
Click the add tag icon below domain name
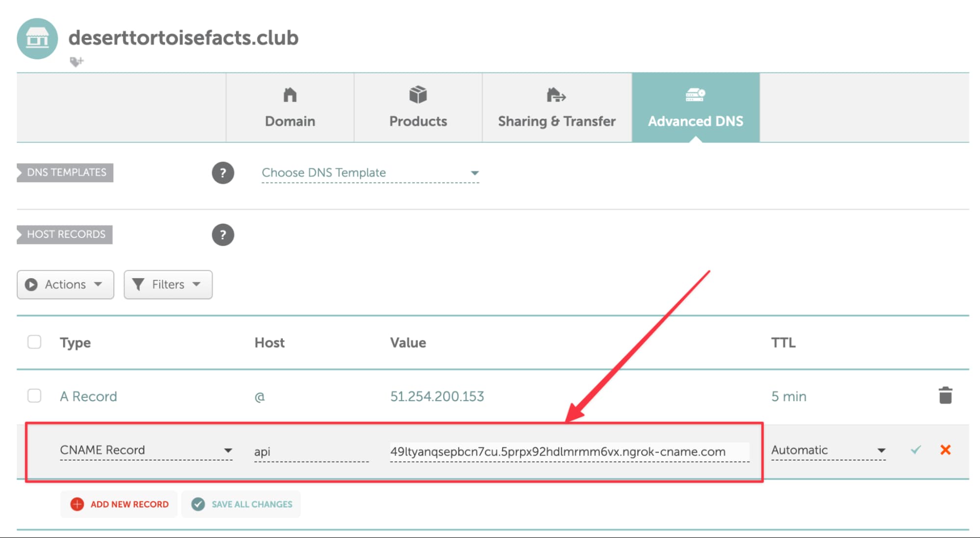76,62
